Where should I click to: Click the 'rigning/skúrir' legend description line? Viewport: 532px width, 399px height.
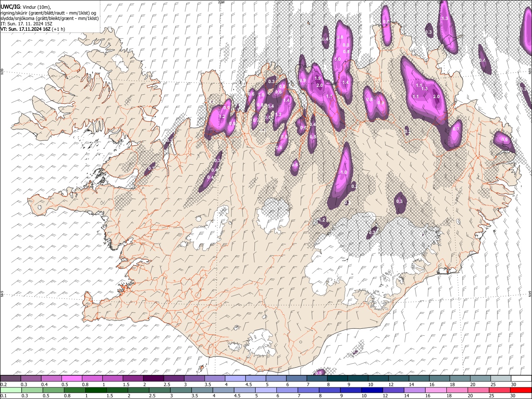coord(48,13)
